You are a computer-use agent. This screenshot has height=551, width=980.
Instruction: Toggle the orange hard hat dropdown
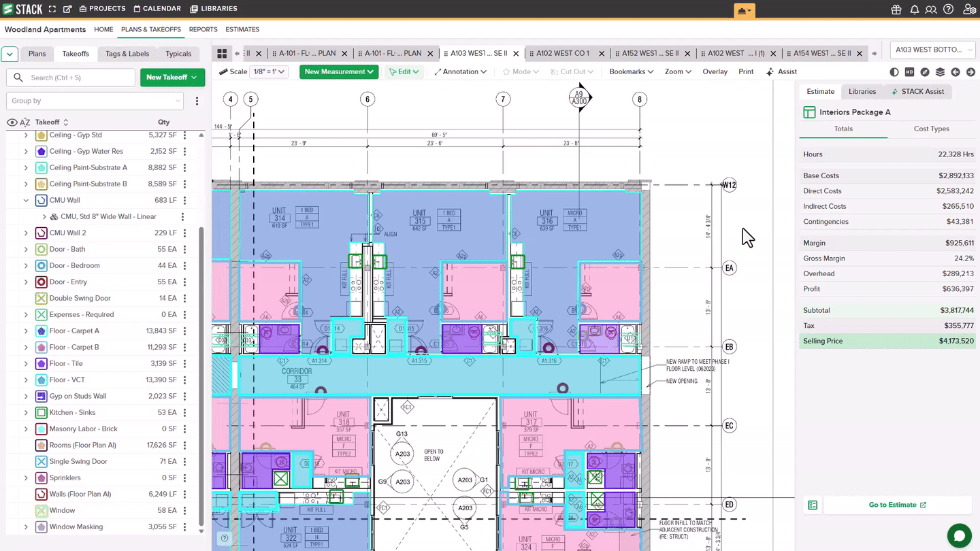click(744, 10)
